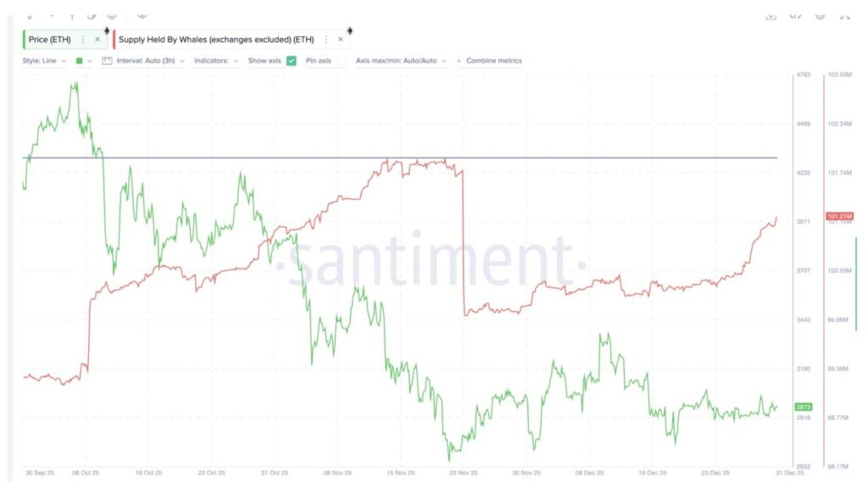
Task: Open the Style: Line dropdown
Action: click(x=44, y=61)
